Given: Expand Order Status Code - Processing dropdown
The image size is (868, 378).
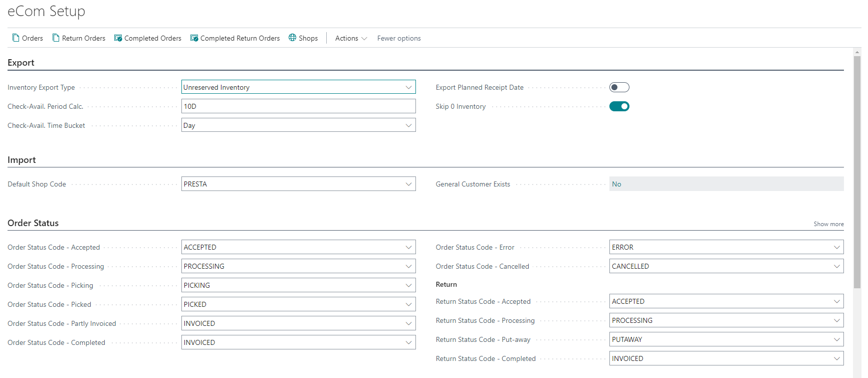Looking at the screenshot, I should [409, 266].
